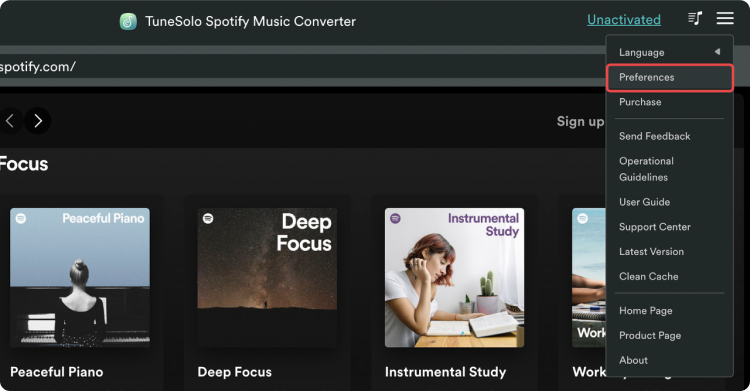
Task: Expand the Language submenu
Action: pyautogui.click(x=669, y=52)
